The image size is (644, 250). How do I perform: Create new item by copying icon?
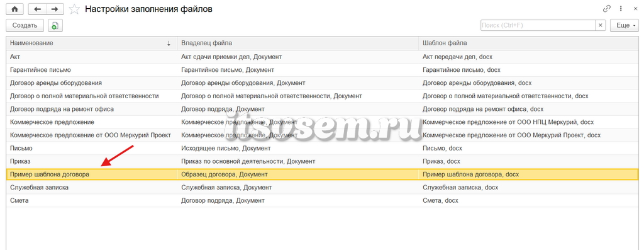pyautogui.click(x=55, y=25)
